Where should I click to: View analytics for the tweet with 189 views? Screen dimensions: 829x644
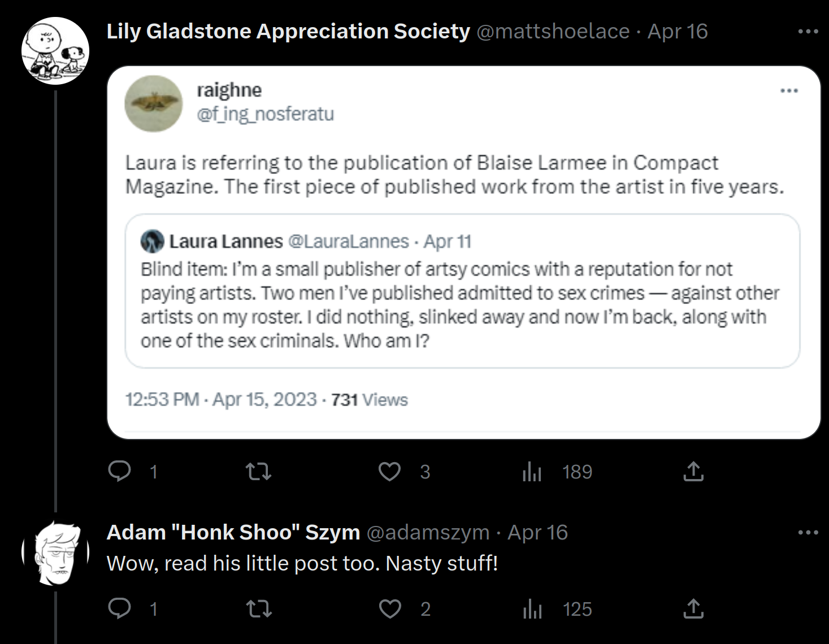[532, 471]
